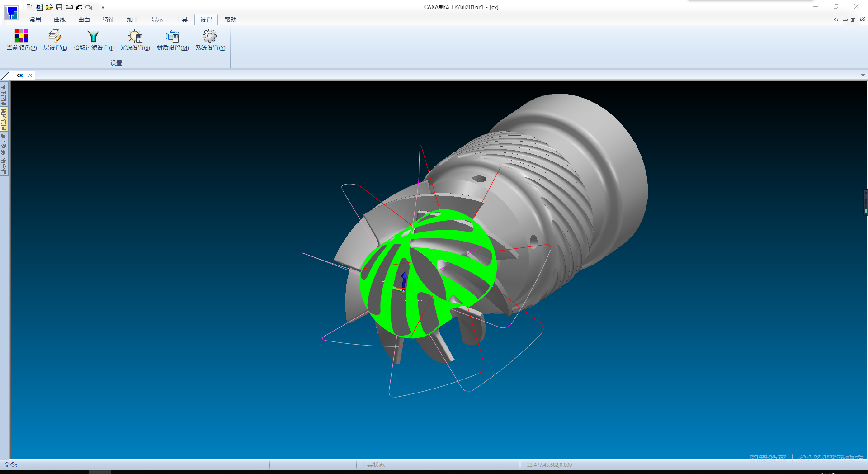Undo the last action
The width and height of the screenshot is (868, 474).
pos(79,7)
